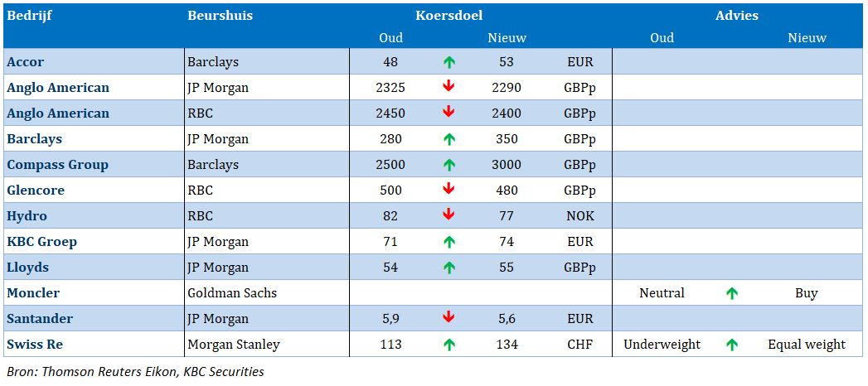The image size is (868, 386).
Task: Select the Moncler company cell
Action: tap(94, 293)
